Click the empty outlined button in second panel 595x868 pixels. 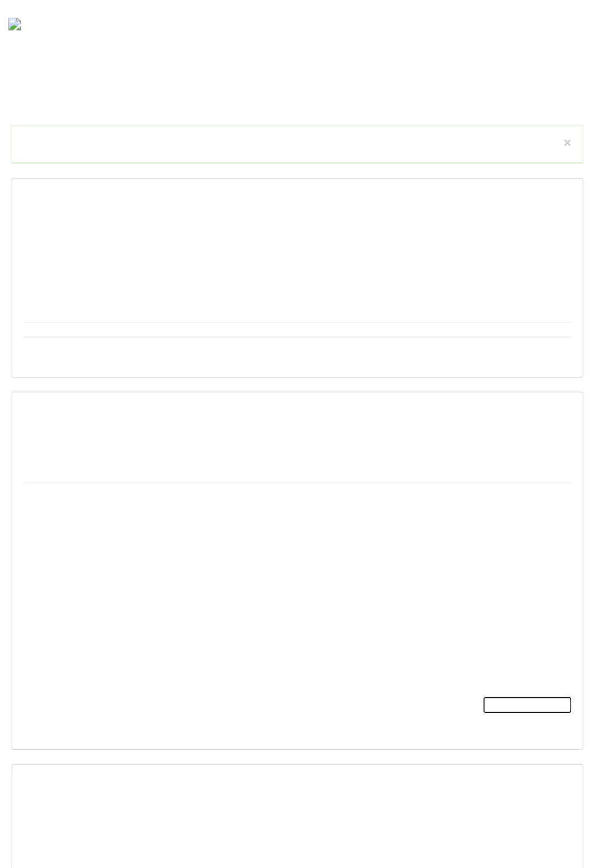pyautogui.click(x=527, y=705)
